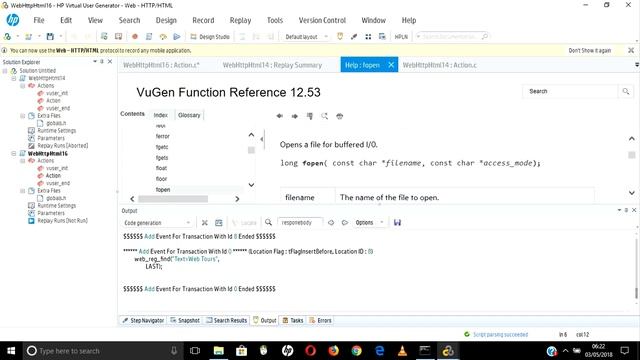Collapse the WebHttpHtml16 script node
Image resolution: width=640 pixels, height=360 pixels.
(x=14, y=153)
